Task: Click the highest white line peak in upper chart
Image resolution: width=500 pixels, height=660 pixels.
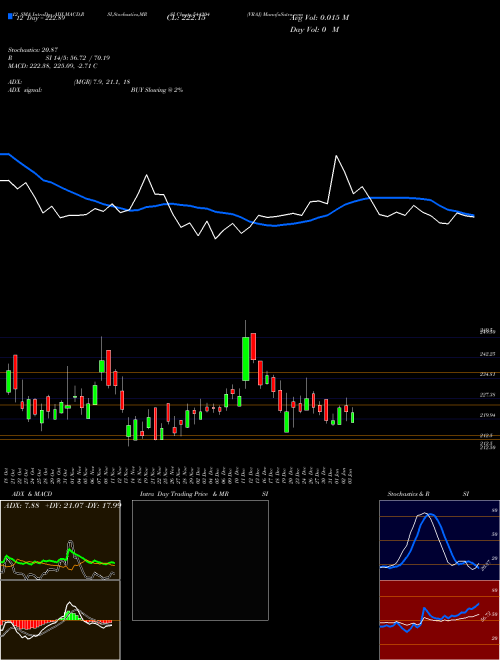Action: (x=336, y=156)
